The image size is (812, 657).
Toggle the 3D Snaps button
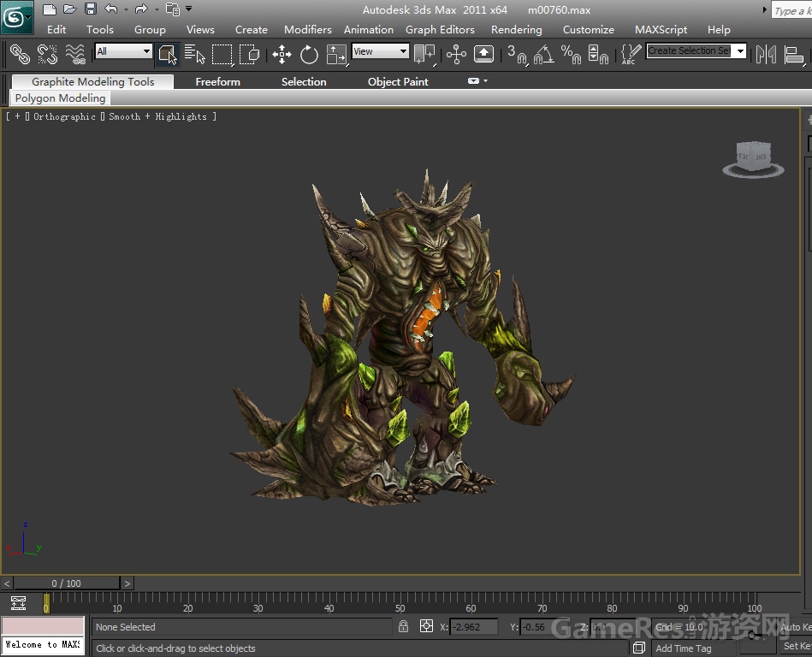[x=516, y=55]
